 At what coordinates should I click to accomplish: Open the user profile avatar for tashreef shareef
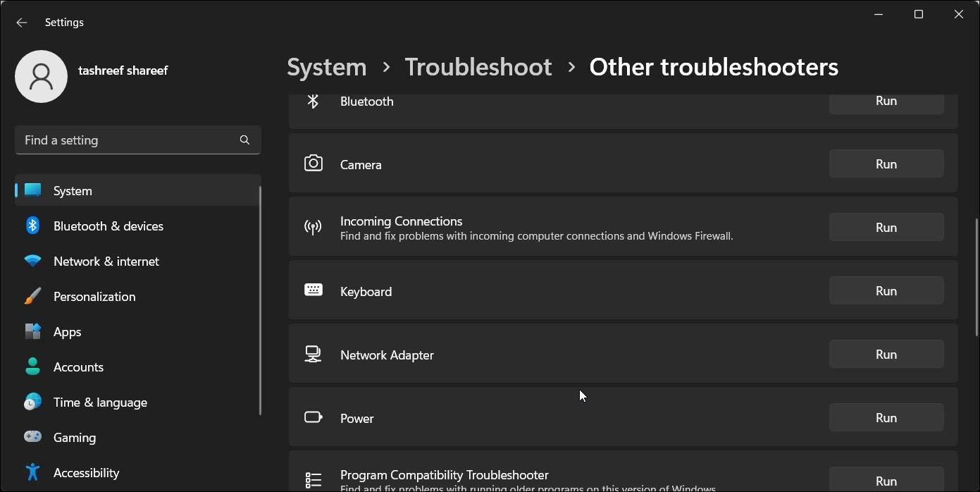pyautogui.click(x=41, y=76)
